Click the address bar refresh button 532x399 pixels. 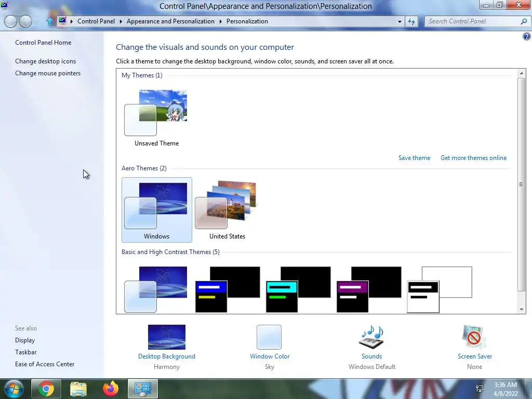(411, 21)
